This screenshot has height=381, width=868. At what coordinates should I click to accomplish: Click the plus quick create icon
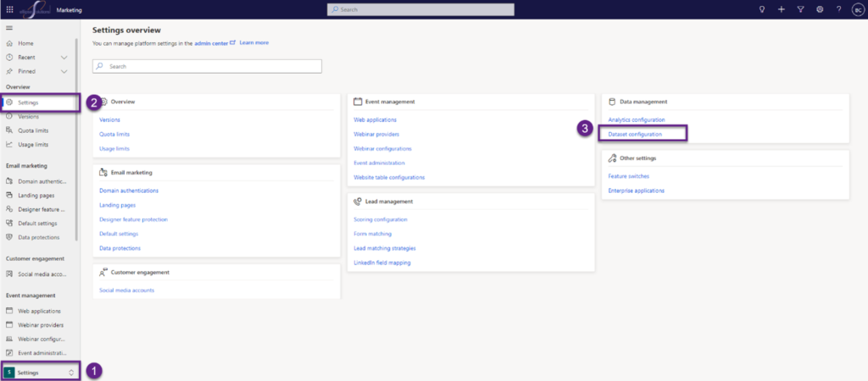point(781,9)
